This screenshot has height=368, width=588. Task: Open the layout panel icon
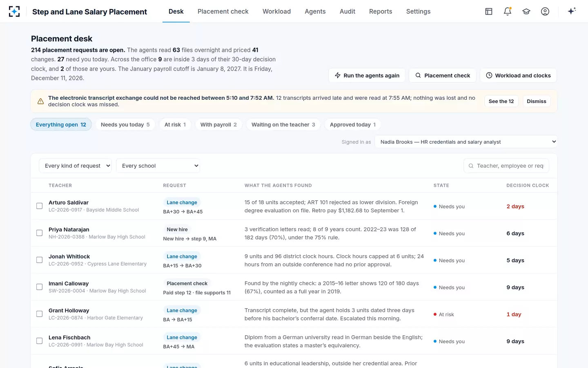(x=489, y=11)
